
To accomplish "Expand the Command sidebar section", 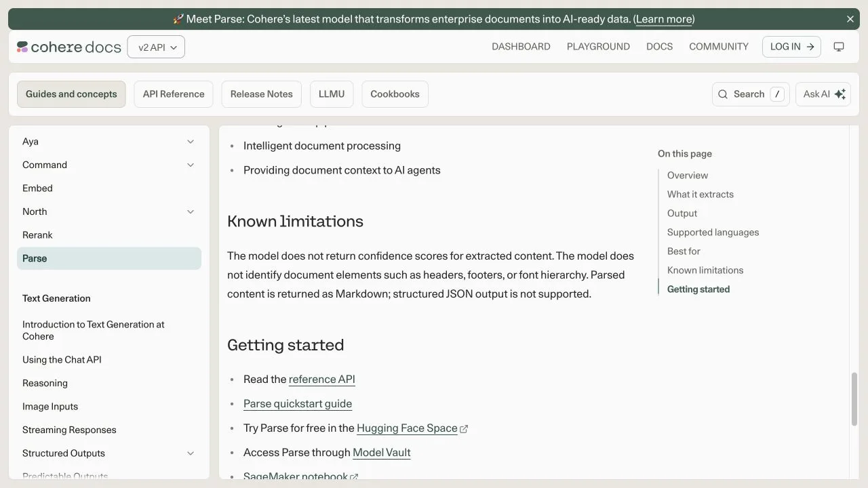I will pyautogui.click(x=191, y=165).
